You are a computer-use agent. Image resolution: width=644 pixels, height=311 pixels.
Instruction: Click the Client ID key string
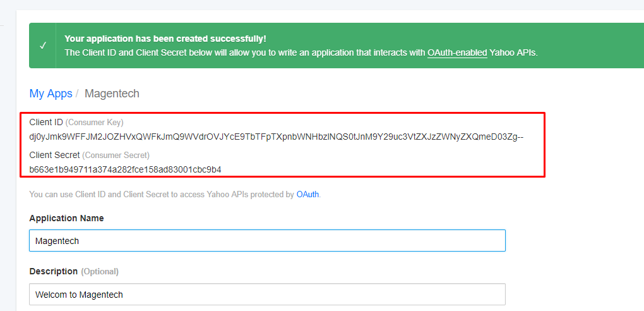tap(277, 137)
